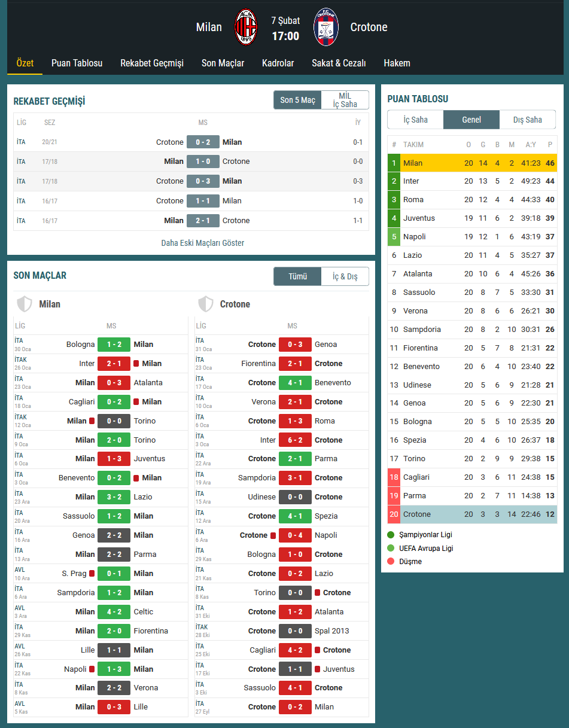Viewport: 569px width, 728px height.
Task: Click the red card icon in the Crotone 1-1 Juventus row
Action: point(318,669)
